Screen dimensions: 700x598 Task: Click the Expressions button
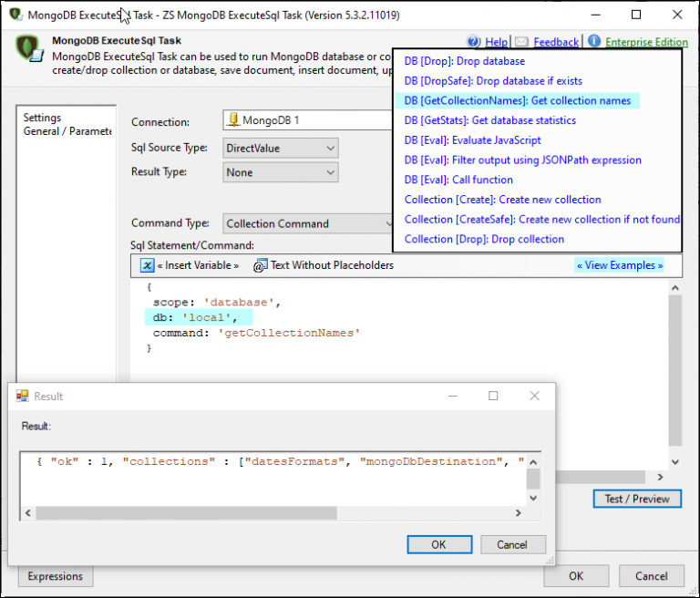click(x=56, y=576)
